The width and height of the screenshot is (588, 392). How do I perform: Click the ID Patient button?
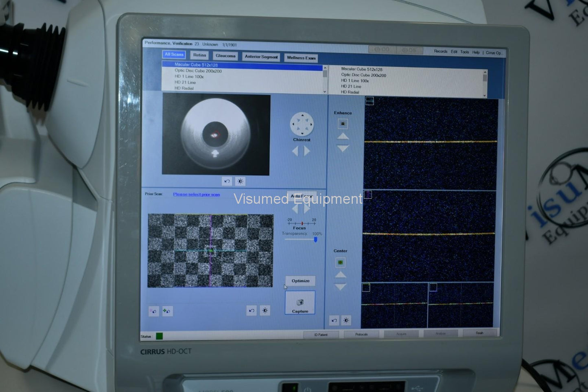(321, 335)
